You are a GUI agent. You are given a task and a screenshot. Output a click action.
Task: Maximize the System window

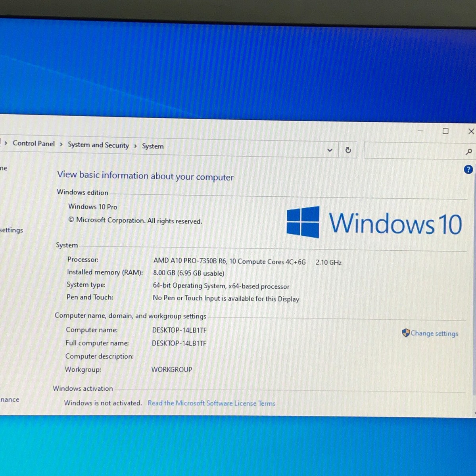coord(445,131)
